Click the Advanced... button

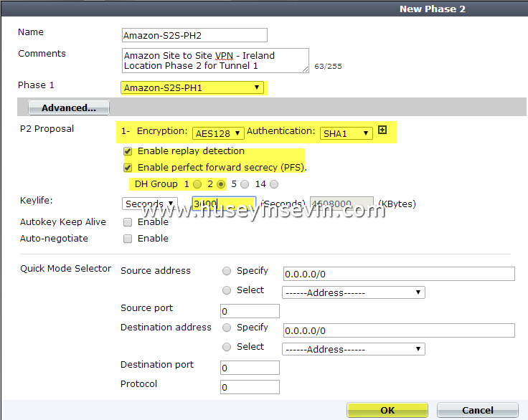[69, 108]
